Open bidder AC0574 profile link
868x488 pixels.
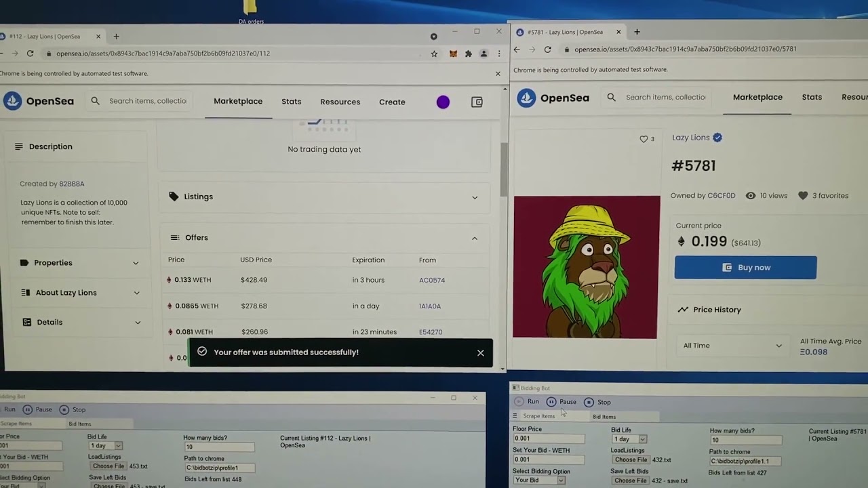[x=432, y=280]
